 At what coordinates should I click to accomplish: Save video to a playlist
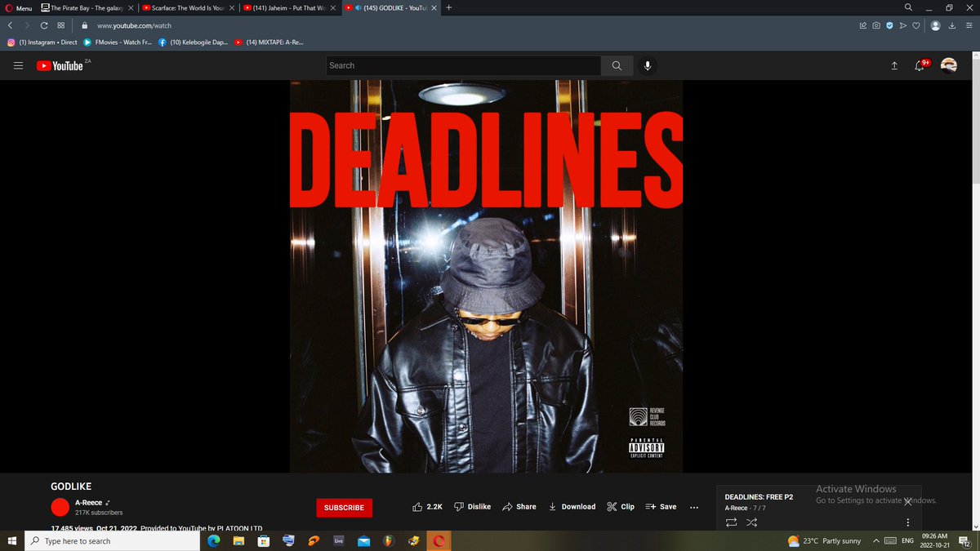coord(661,506)
